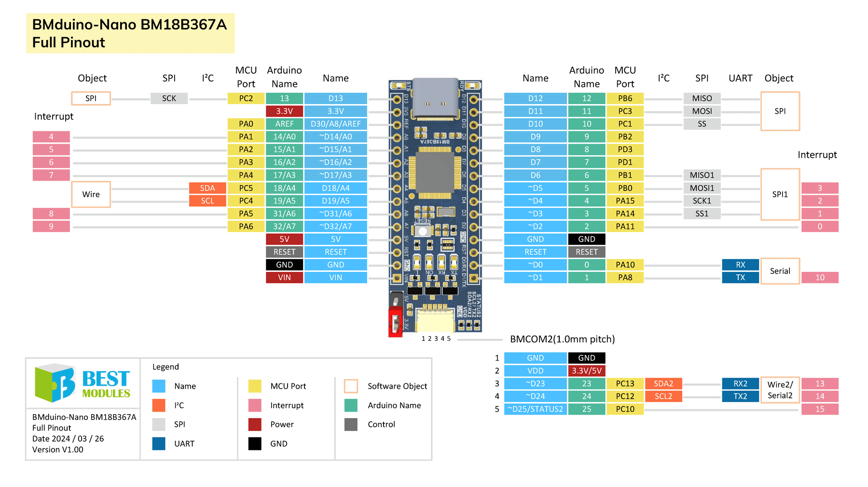Image resolution: width=868 pixels, height=487 pixels.
Task: Click the red power switch on the board
Action: tap(395, 321)
